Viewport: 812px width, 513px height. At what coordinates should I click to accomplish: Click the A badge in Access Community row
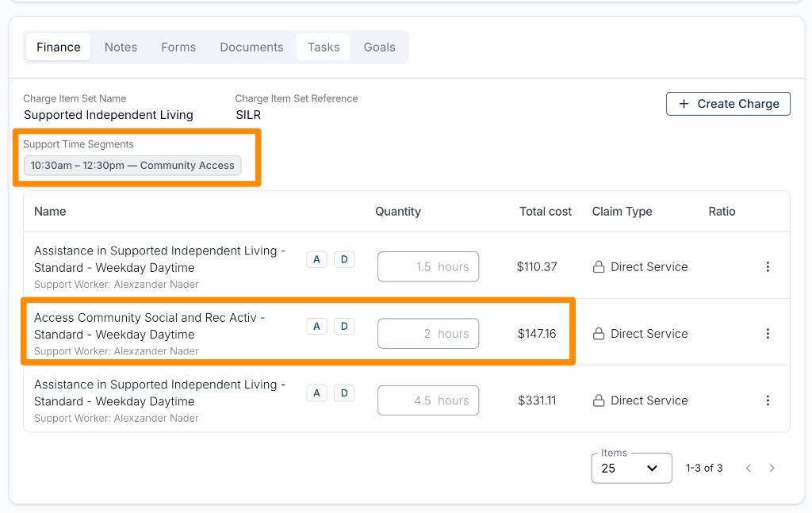tap(316, 326)
